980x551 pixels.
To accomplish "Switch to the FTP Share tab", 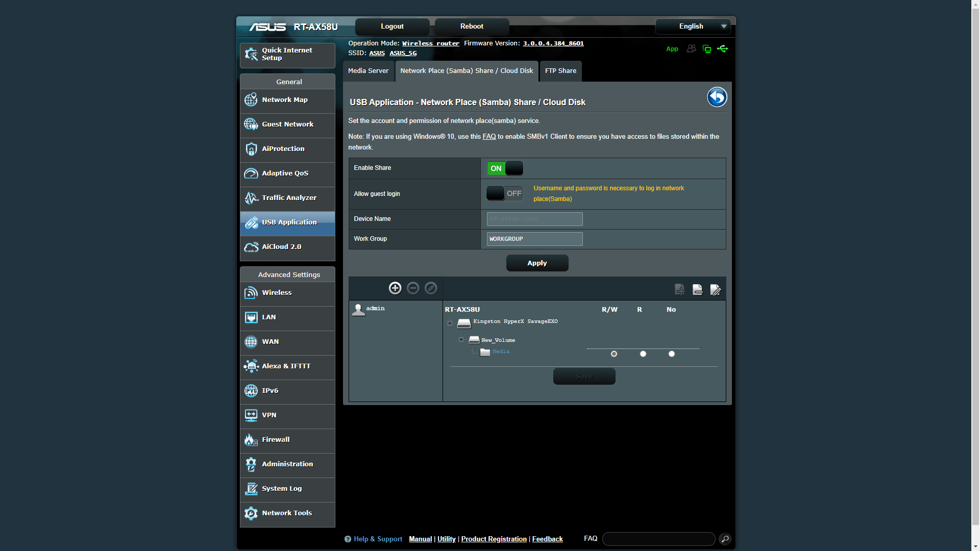I will (560, 71).
